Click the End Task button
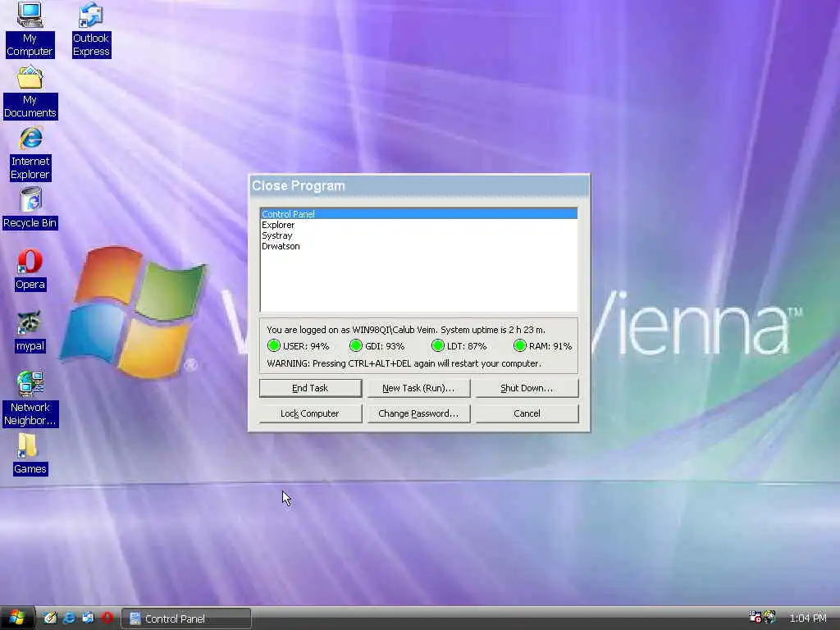The width and height of the screenshot is (840, 630). [x=310, y=388]
